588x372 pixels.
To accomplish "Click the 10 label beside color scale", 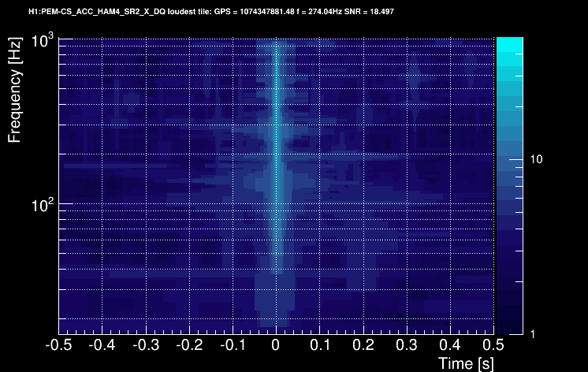I will 536,159.
